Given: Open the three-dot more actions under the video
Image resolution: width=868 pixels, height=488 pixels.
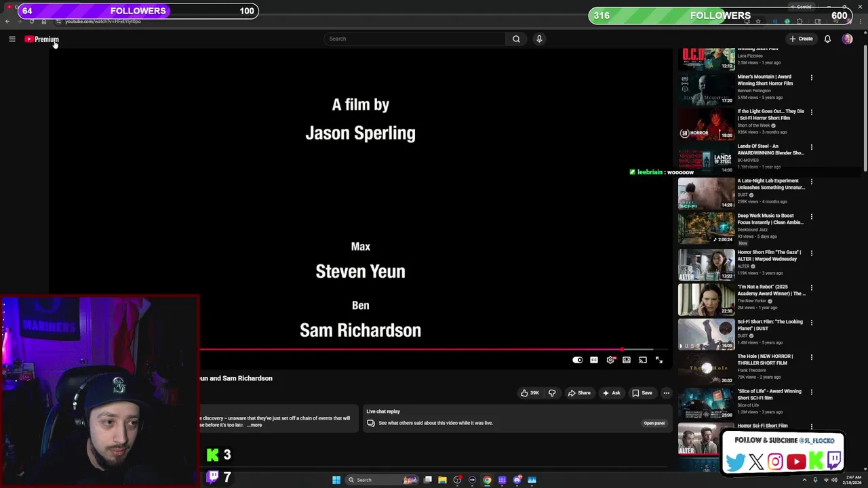Looking at the screenshot, I should [667, 393].
